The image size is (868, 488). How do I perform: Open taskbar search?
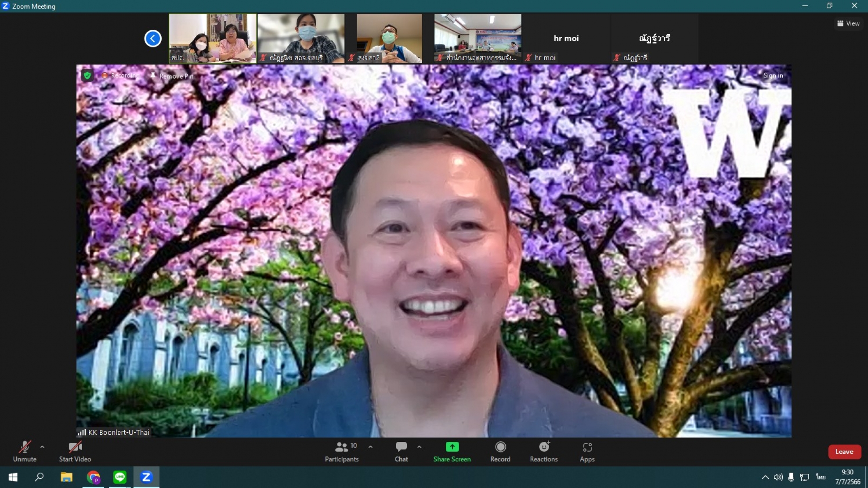[39, 477]
